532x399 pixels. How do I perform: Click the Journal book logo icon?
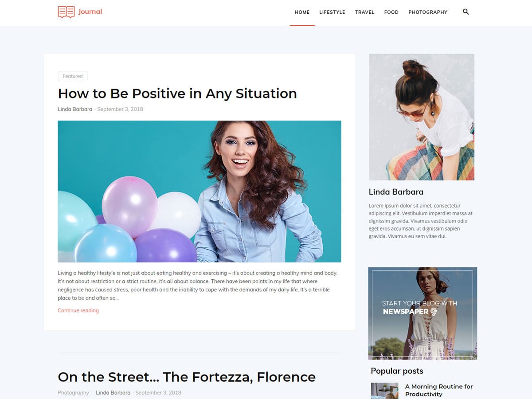pyautogui.click(x=66, y=12)
